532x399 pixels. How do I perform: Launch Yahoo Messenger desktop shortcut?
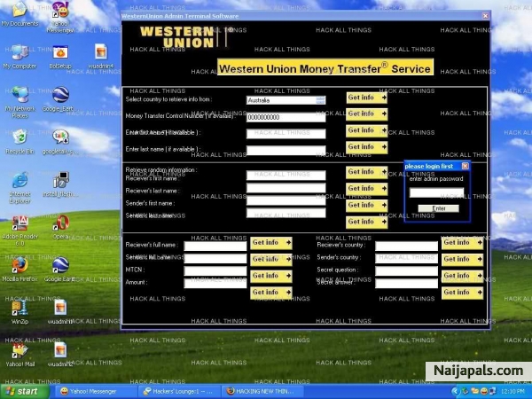pyautogui.click(x=60, y=16)
